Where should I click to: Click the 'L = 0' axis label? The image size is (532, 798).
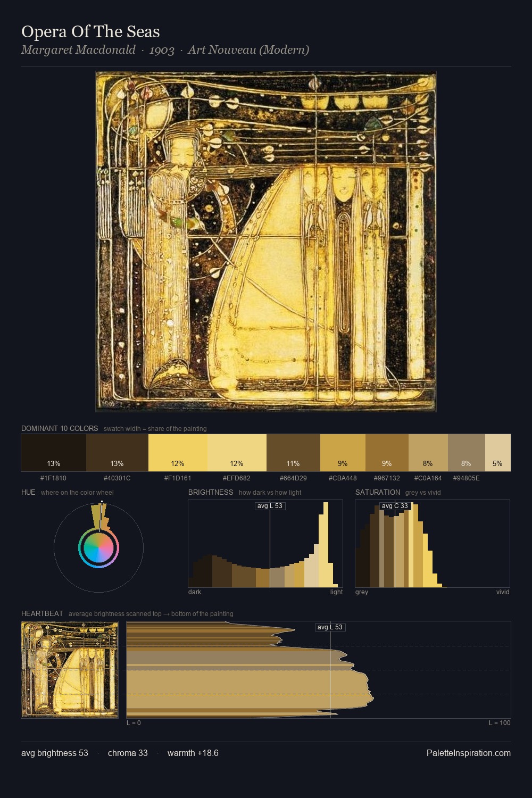point(134,723)
